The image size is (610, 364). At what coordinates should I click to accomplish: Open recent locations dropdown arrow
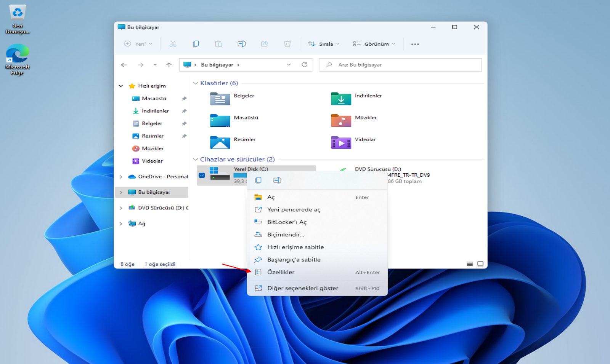[155, 65]
